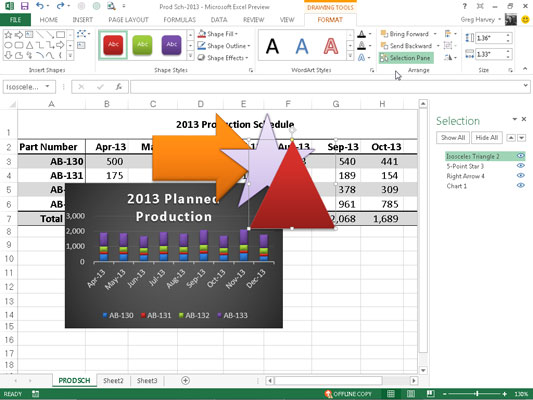Switch to Normal view in status bar

coord(391,394)
